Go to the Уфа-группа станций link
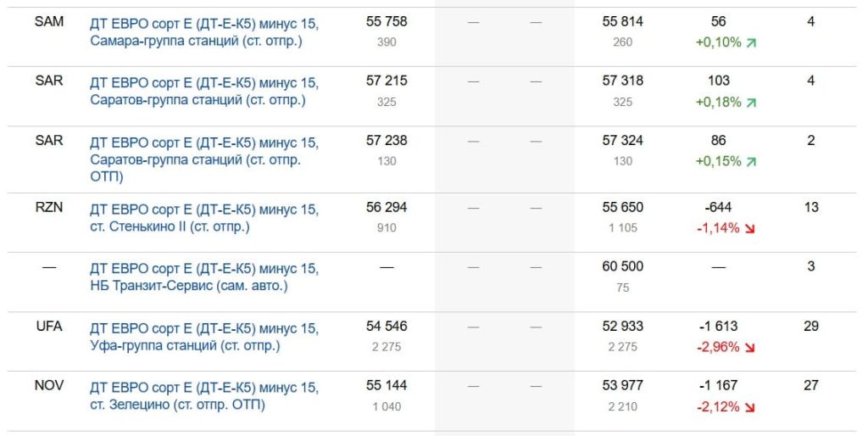Viewport: 868px width, 436px height. point(203,337)
